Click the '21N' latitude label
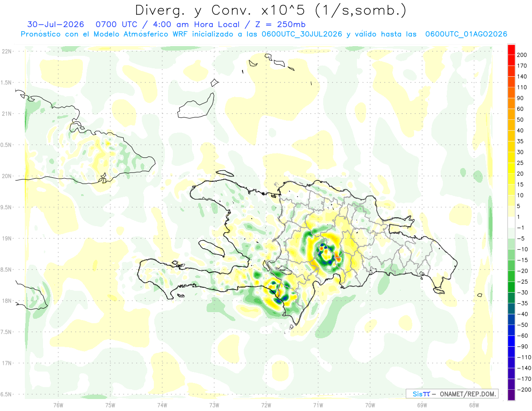 pyautogui.click(x=7, y=114)
